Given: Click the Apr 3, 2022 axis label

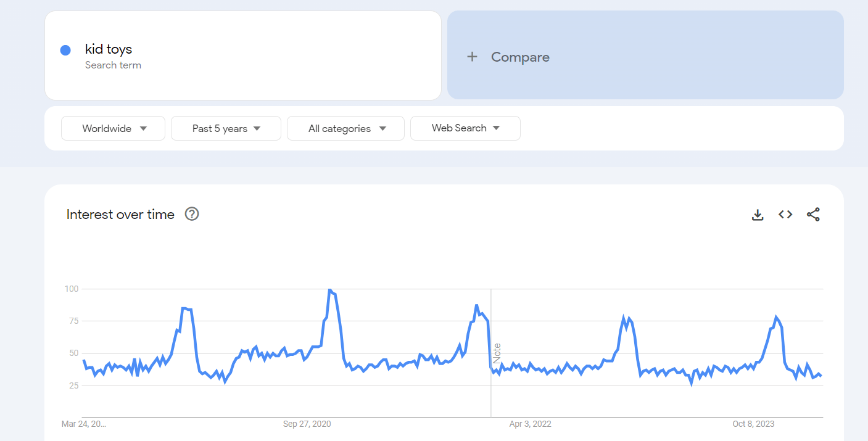Looking at the screenshot, I should point(531,424).
